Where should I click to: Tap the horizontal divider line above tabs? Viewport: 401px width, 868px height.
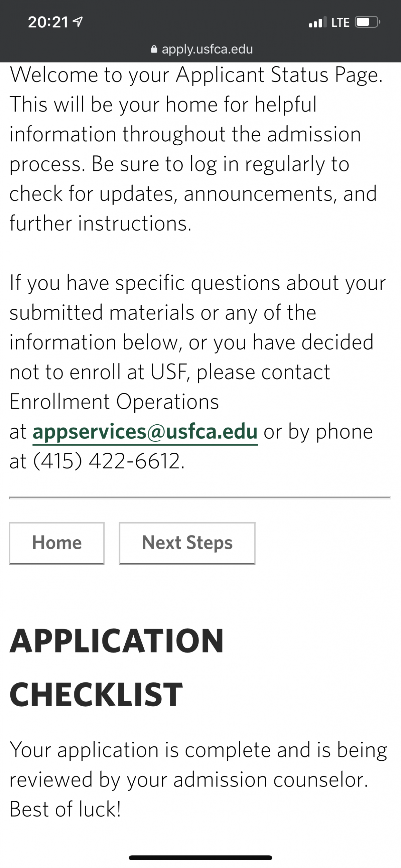[x=200, y=497]
